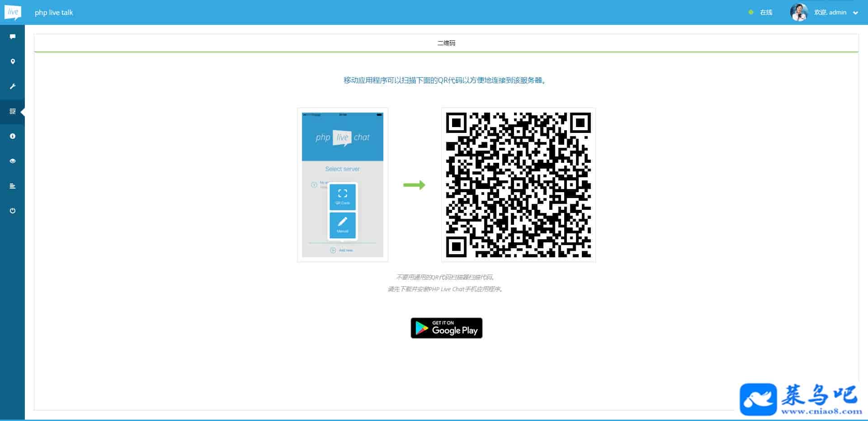This screenshot has width=868, height=421.
Task: Click the green online status dot
Action: (x=751, y=12)
